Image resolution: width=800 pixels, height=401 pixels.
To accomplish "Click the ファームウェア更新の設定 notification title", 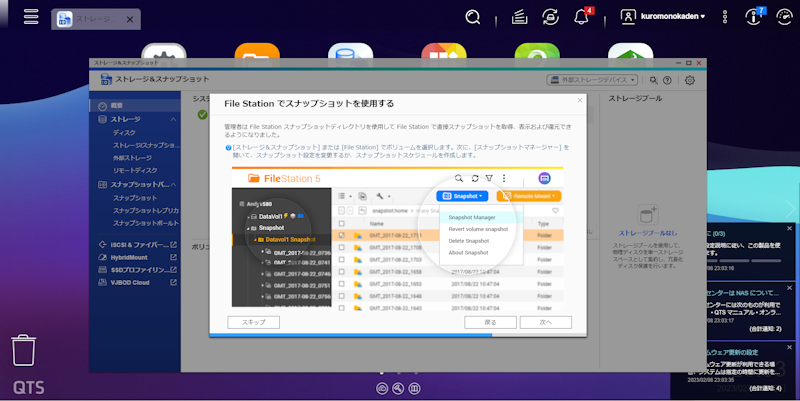I will (732, 353).
